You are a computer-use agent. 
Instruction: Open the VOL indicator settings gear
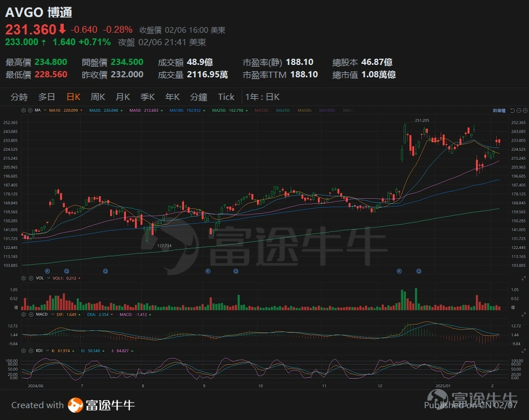click(x=24, y=278)
